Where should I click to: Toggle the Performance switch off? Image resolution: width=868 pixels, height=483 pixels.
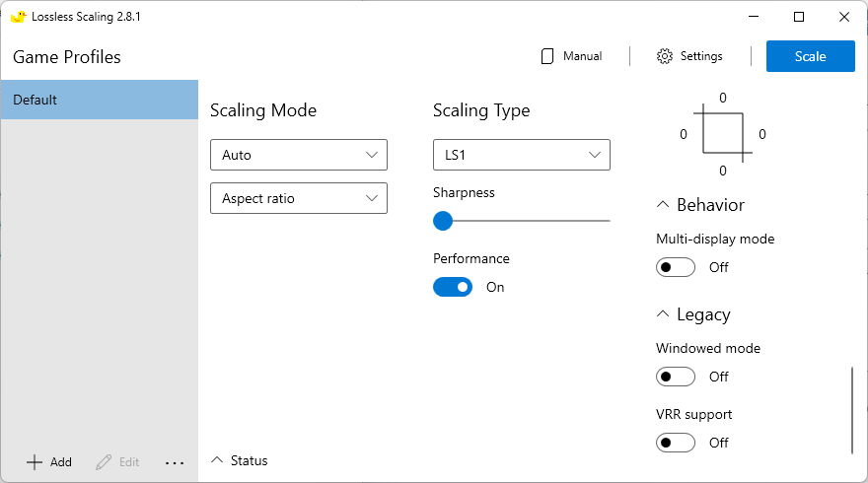[x=453, y=287]
